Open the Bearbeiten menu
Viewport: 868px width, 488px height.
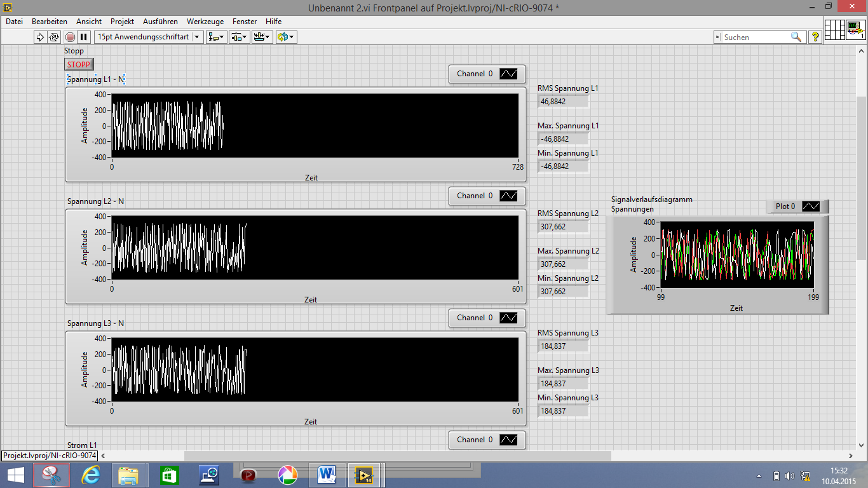(x=50, y=22)
